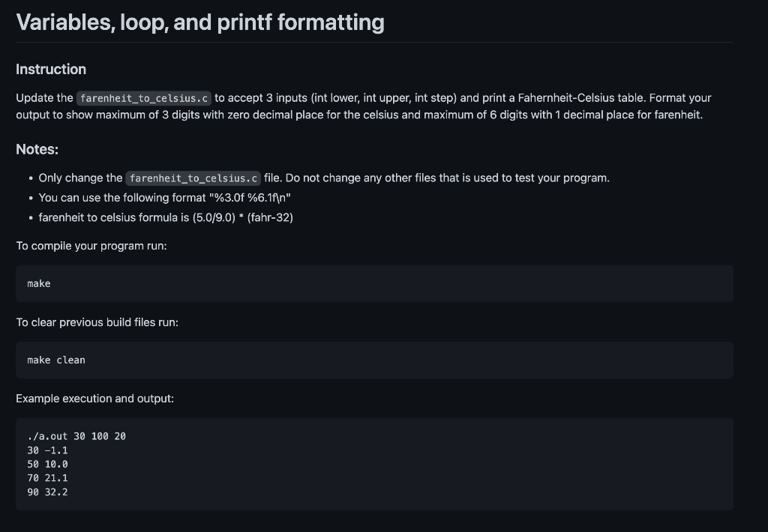Click the "make clean" command in the code block
The height and width of the screenshot is (532, 768).
pos(56,360)
